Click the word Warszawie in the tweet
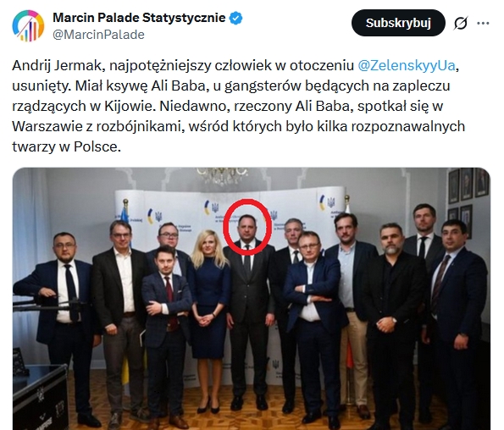 [47, 126]
